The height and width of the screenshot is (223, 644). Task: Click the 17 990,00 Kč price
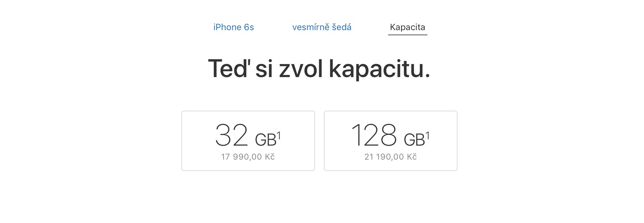pyautogui.click(x=248, y=157)
